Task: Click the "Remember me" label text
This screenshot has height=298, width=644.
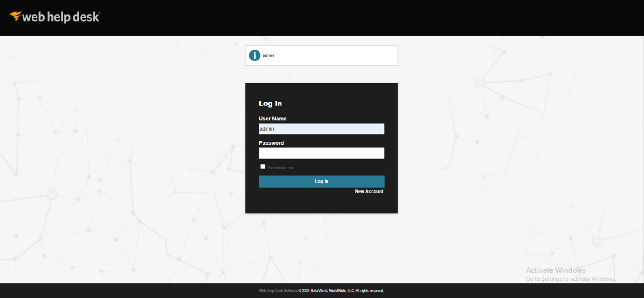Action: tap(280, 168)
